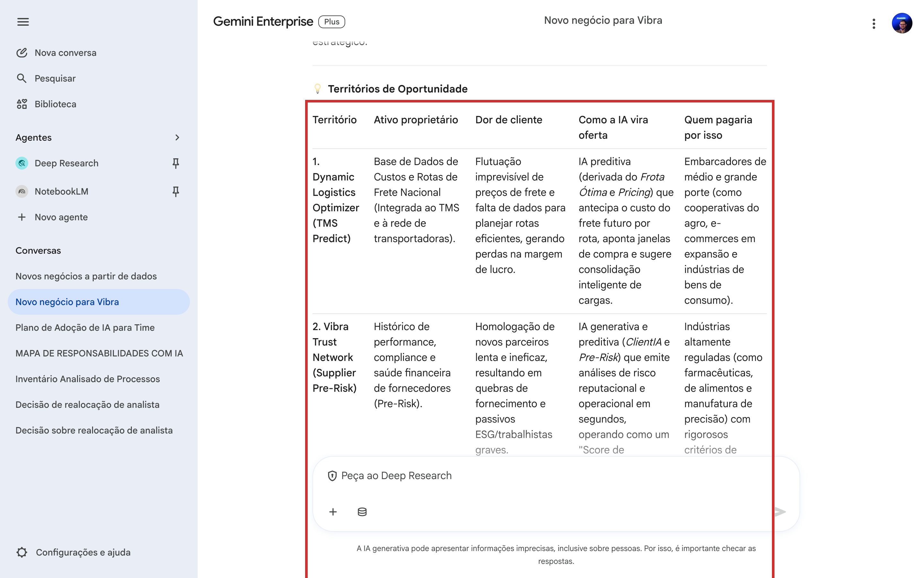Click the data sources database icon
This screenshot has width=924, height=578.
click(362, 512)
